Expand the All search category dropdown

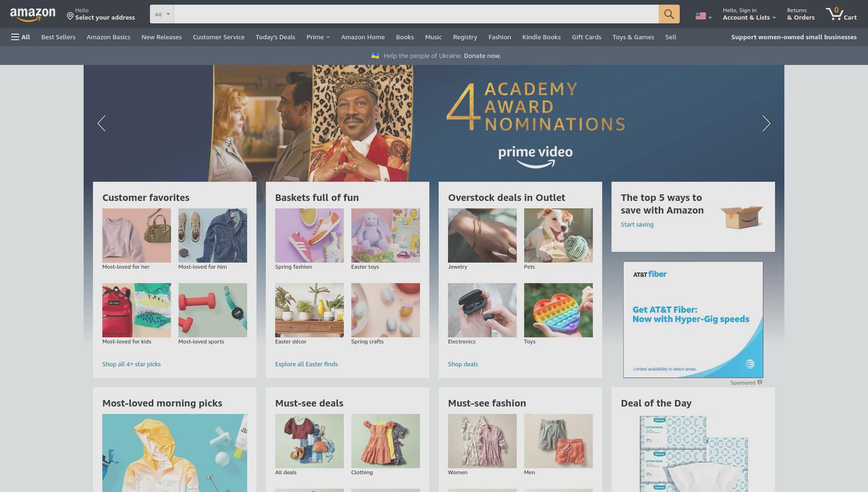[x=162, y=14]
